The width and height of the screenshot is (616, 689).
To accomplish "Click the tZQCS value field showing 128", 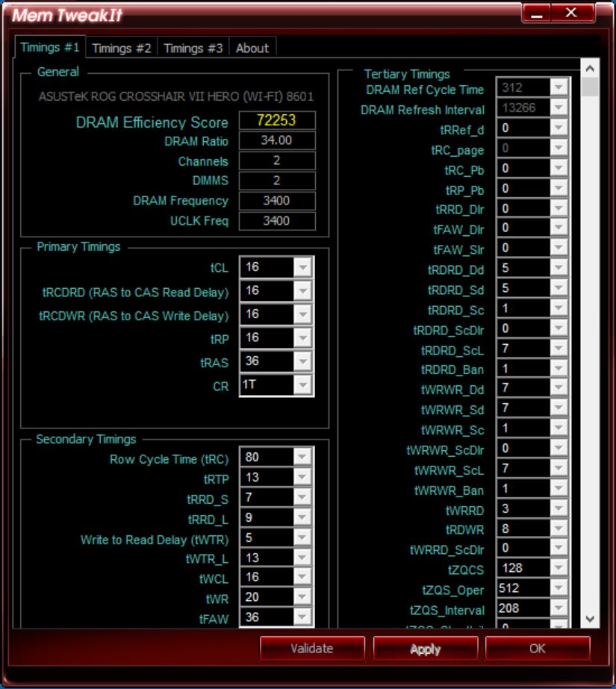I will point(523,568).
